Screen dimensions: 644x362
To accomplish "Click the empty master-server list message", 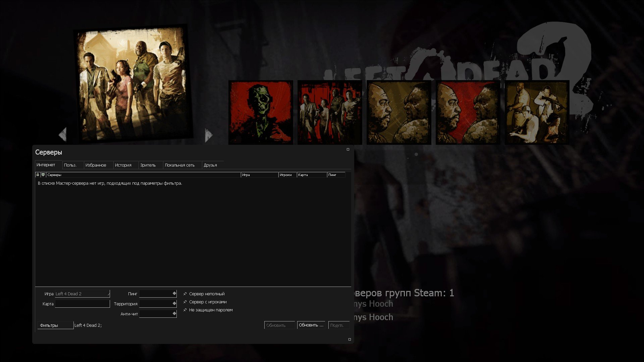I will coord(110,183).
